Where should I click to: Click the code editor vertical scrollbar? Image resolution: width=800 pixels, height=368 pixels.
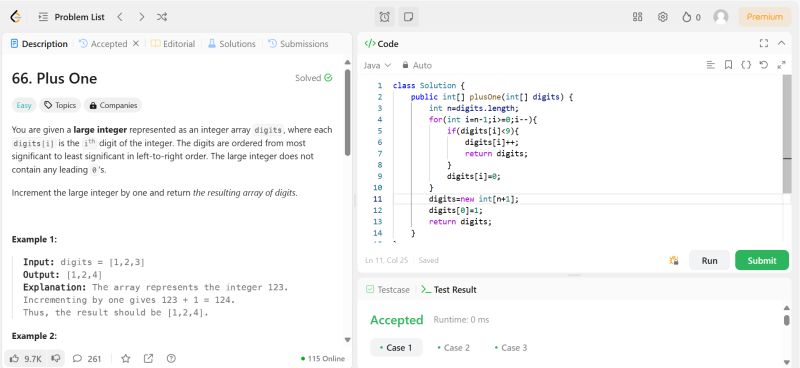(787, 134)
